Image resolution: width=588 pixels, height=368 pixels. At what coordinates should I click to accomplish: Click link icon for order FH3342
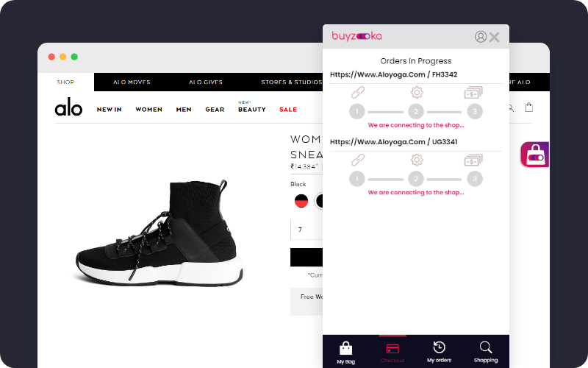pos(358,93)
